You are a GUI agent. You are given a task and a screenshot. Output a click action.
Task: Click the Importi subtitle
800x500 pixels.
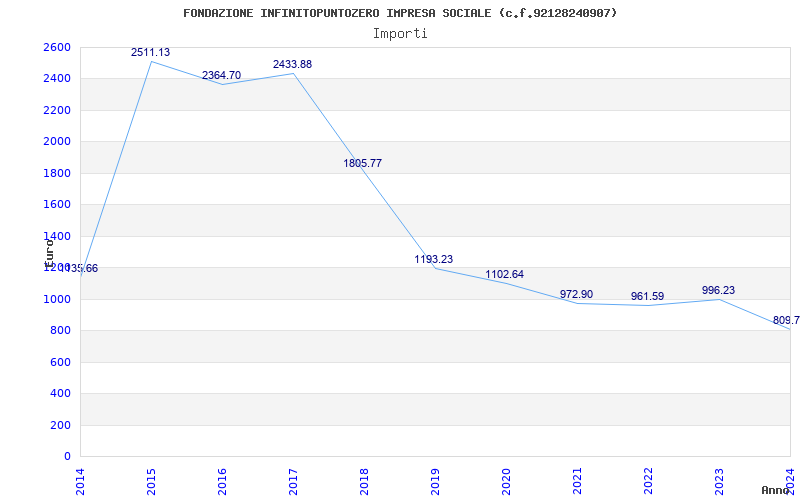(400, 34)
